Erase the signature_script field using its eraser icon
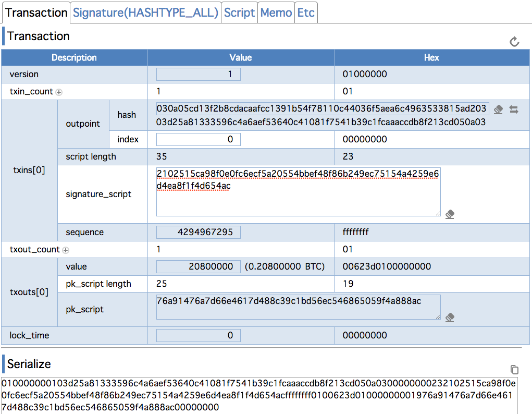 (450, 214)
